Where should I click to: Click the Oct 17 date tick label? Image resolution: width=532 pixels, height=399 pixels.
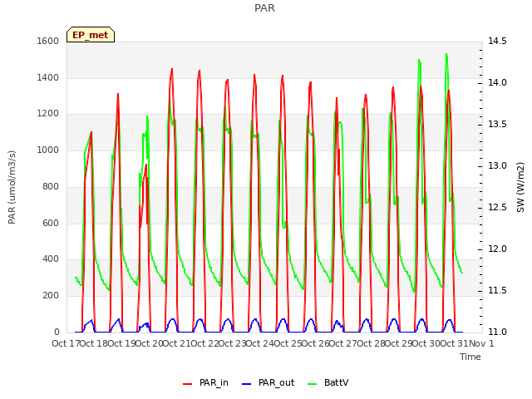click(66, 343)
